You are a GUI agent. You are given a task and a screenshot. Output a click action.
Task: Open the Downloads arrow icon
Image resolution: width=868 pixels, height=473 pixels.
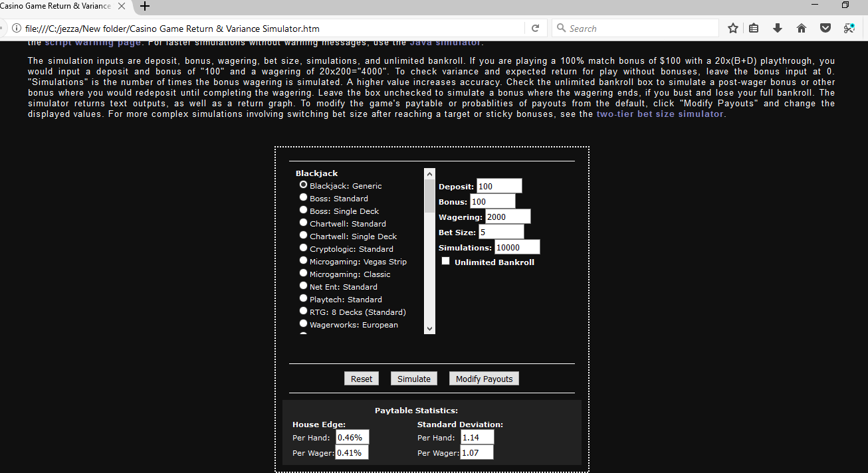(778, 29)
